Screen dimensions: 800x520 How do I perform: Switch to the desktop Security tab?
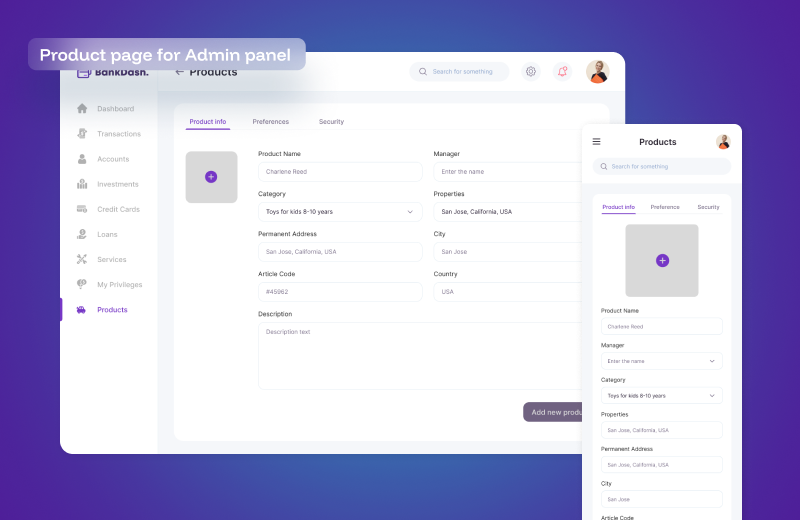tap(331, 122)
